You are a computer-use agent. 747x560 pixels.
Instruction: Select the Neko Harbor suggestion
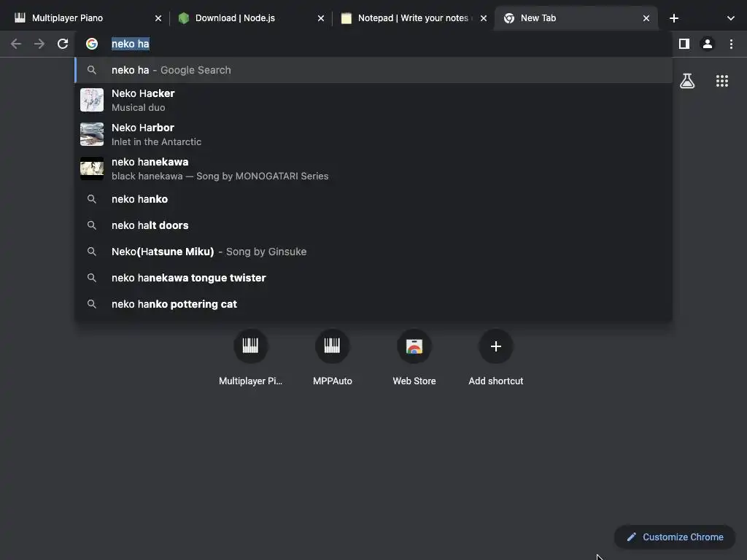373,134
